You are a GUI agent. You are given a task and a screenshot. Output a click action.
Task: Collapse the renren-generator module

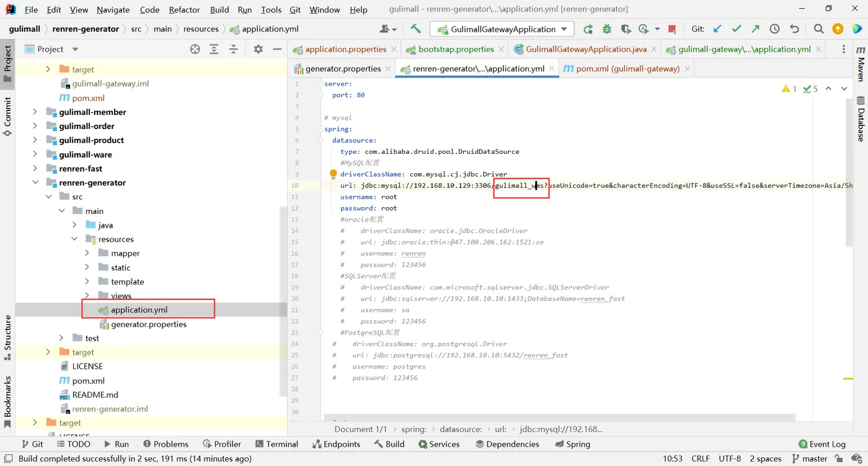pos(35,182)
